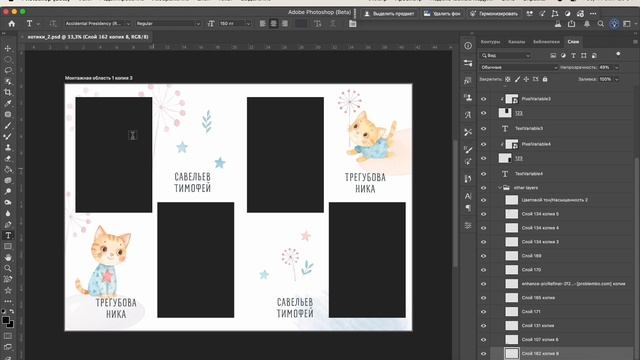Hide layer Слой 131 копия

[484, 326]
